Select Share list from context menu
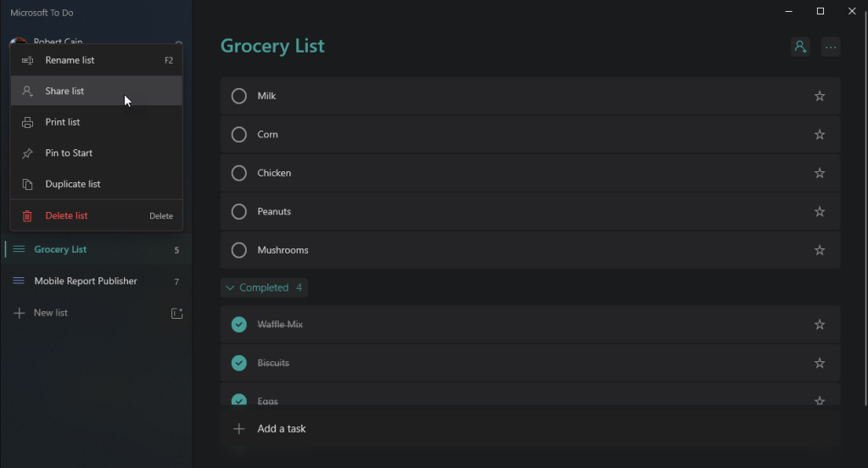Viewport: 868px width, 468px height. pyautogui.click(x=64, y=92)
